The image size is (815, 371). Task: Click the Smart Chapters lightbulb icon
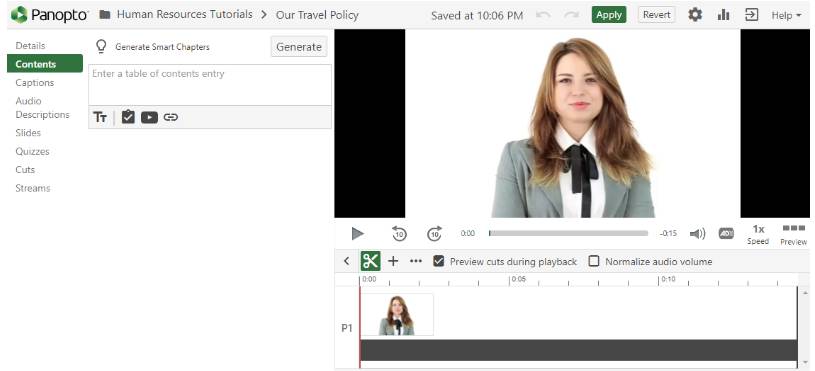pos(101,47)
